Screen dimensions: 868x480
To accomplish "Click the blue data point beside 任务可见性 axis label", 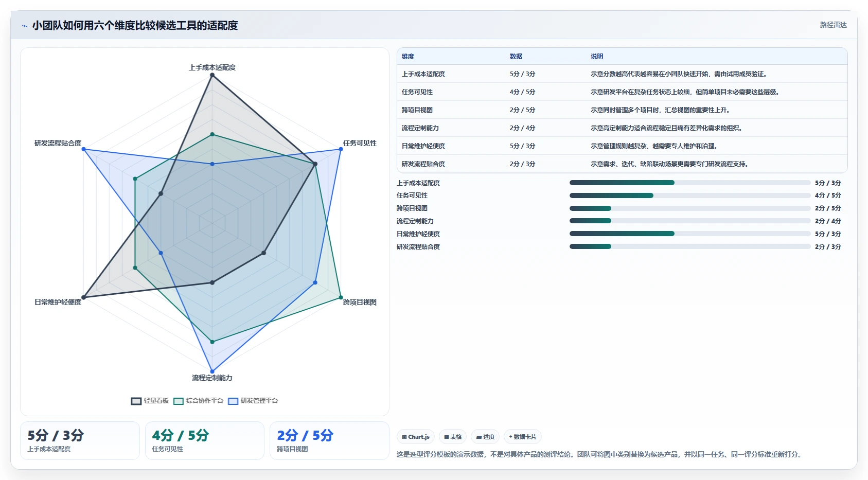I will (341, 149).
